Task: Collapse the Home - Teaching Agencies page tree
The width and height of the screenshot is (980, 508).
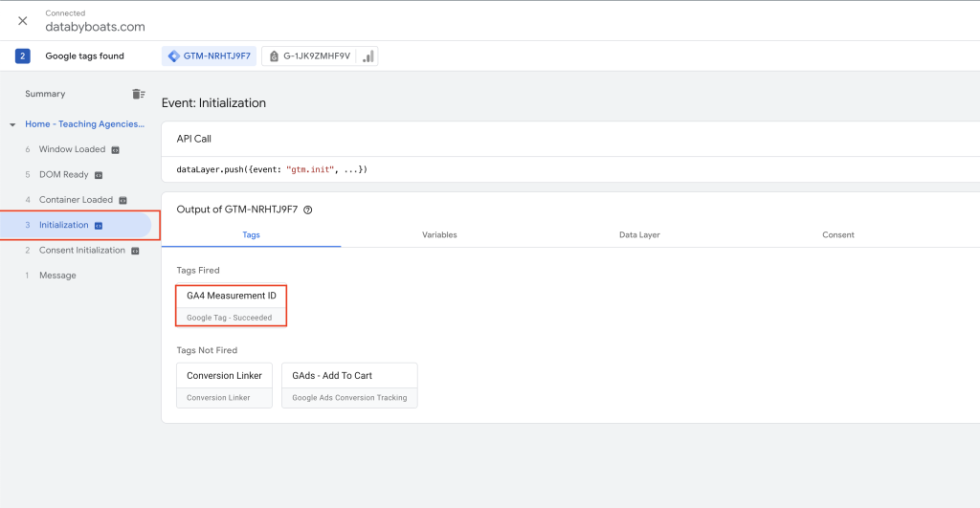Action: [x=12, y=124]
